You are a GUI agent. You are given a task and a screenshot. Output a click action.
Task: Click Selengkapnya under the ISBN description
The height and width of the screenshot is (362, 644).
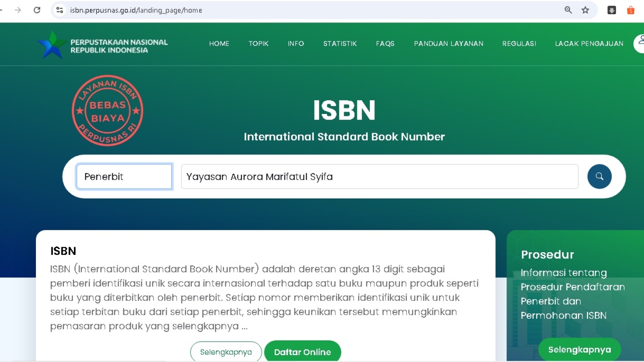(x=226, y=351)
